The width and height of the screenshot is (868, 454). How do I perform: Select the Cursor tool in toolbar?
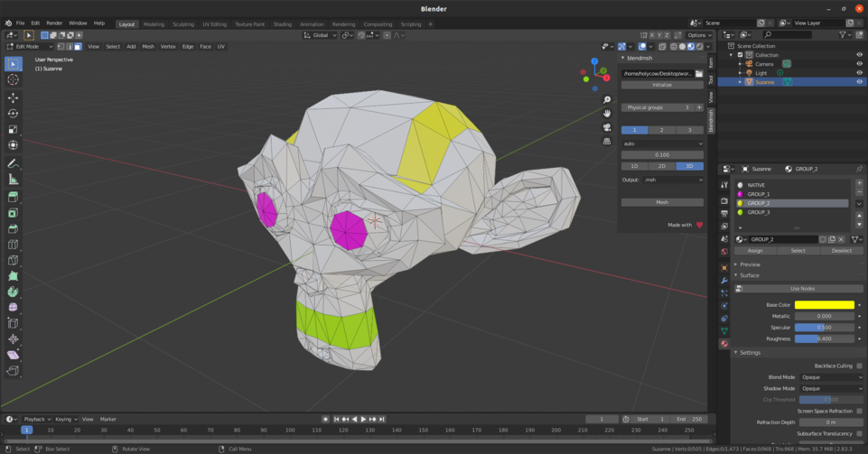tap(14, 79)
